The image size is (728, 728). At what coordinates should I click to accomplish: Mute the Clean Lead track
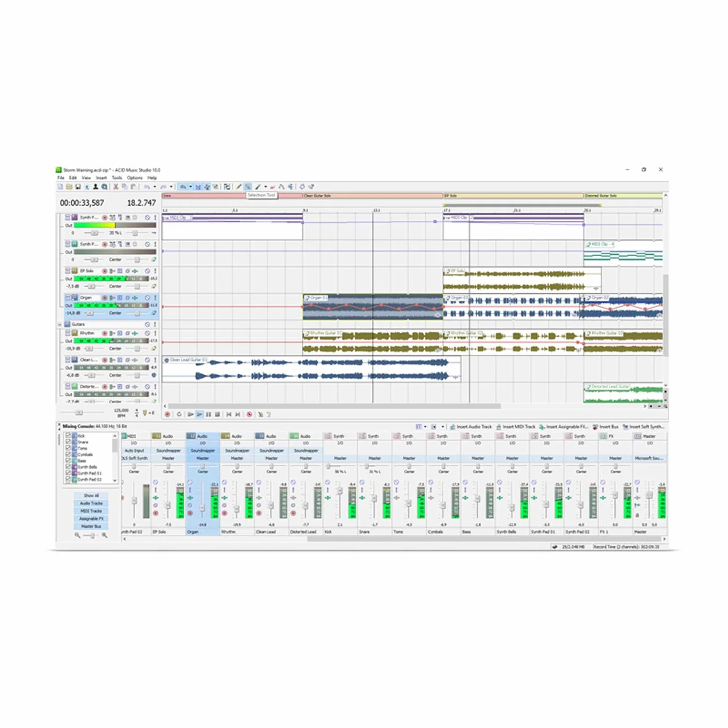[147, 360]
